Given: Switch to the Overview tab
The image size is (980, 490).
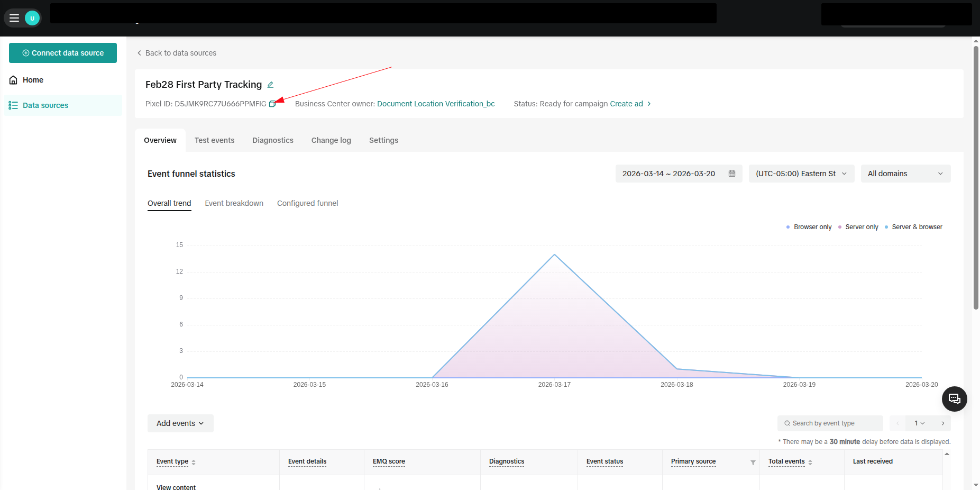Looking at the screenshot, I should [x=160, y=140].
